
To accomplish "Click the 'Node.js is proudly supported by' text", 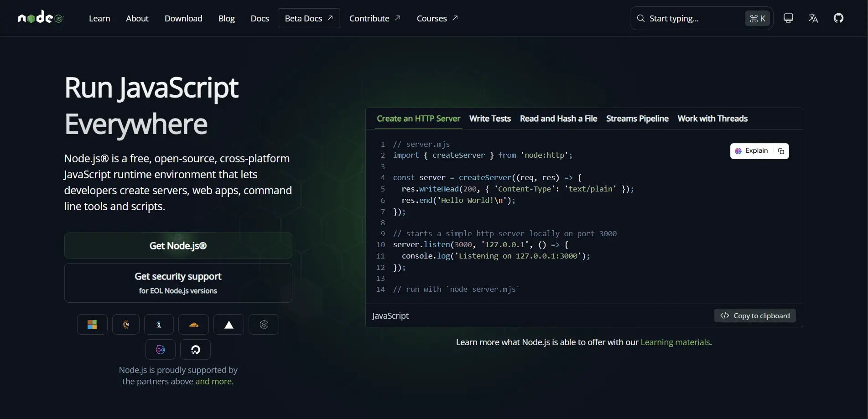I will coord(178,370).
